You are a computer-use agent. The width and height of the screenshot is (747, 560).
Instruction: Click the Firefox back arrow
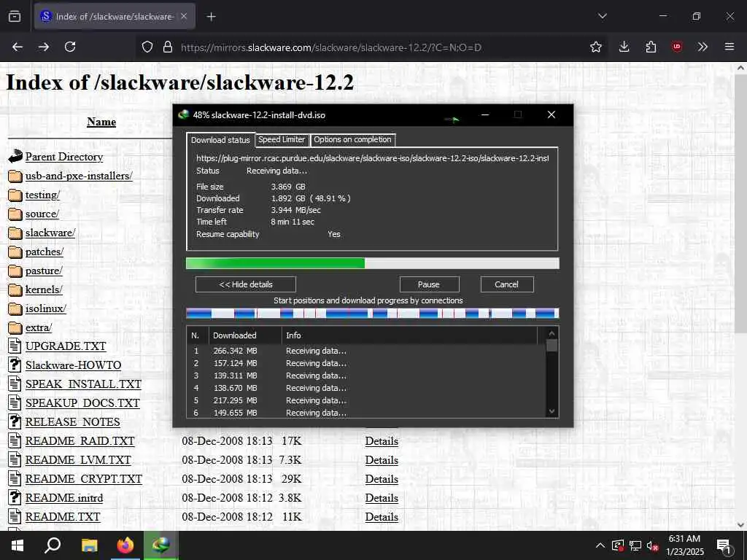(x=18, y=47)
